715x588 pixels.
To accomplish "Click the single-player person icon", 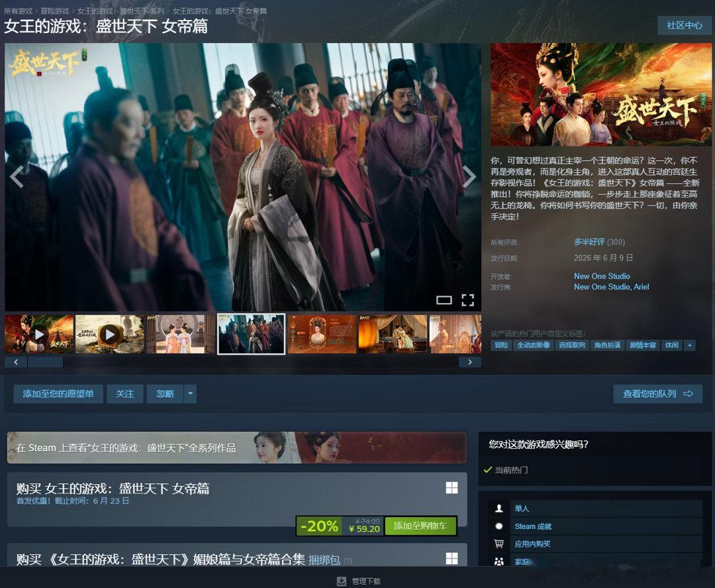I will [x=499, y=508].
